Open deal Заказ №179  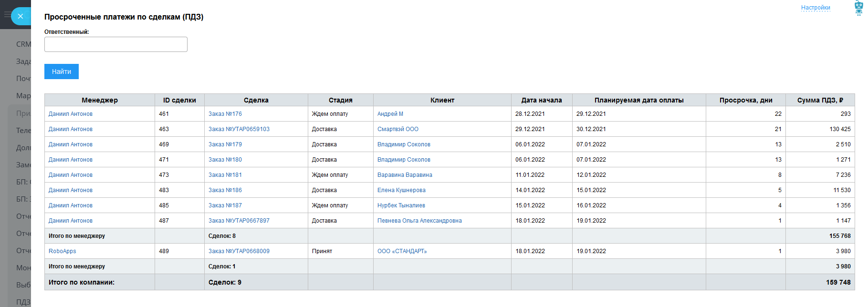click(225, 144)
